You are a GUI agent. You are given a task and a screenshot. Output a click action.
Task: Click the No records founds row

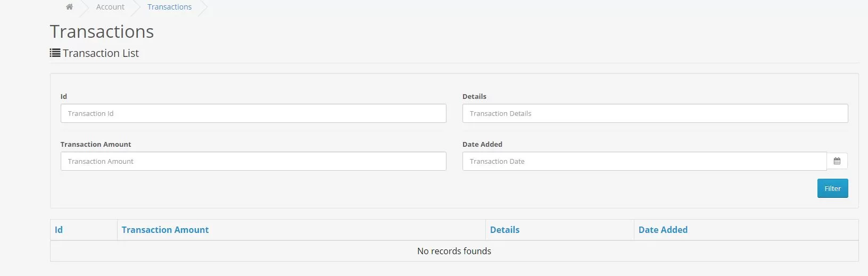[454, 251]
